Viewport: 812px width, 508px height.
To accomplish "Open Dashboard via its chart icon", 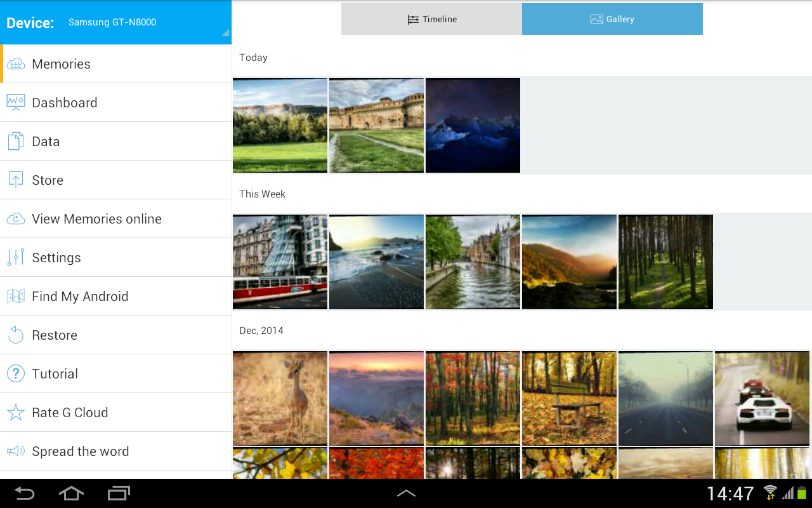I will coord(15,102).
